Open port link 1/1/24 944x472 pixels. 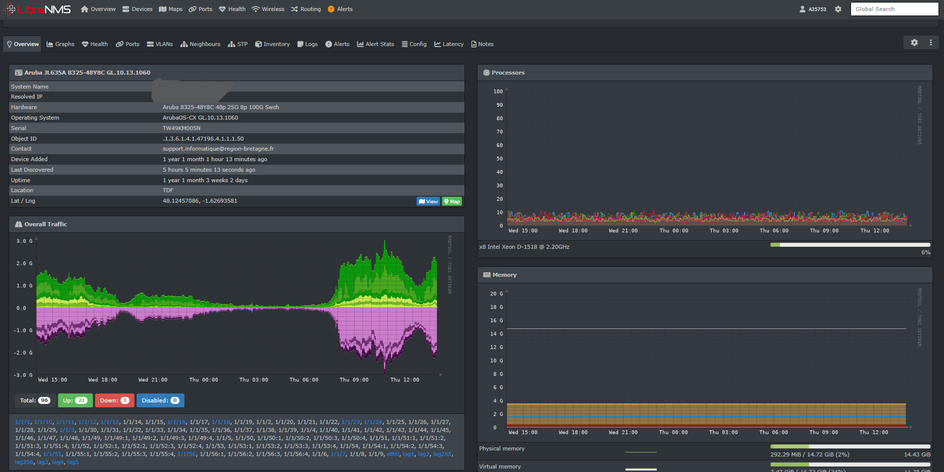373,422
